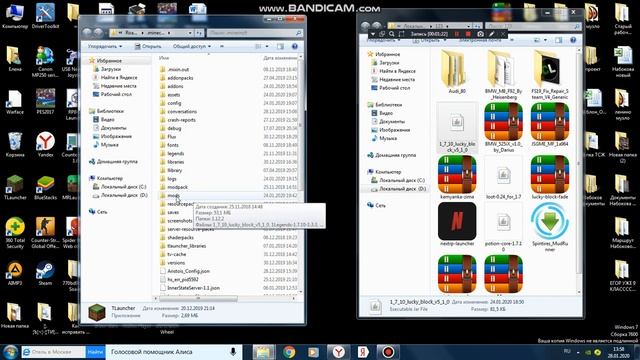Image resolution: width=640 pixels, height=360 pixels.
Task: Stop the Bandicam recording with red square
Action: point(468,34)
